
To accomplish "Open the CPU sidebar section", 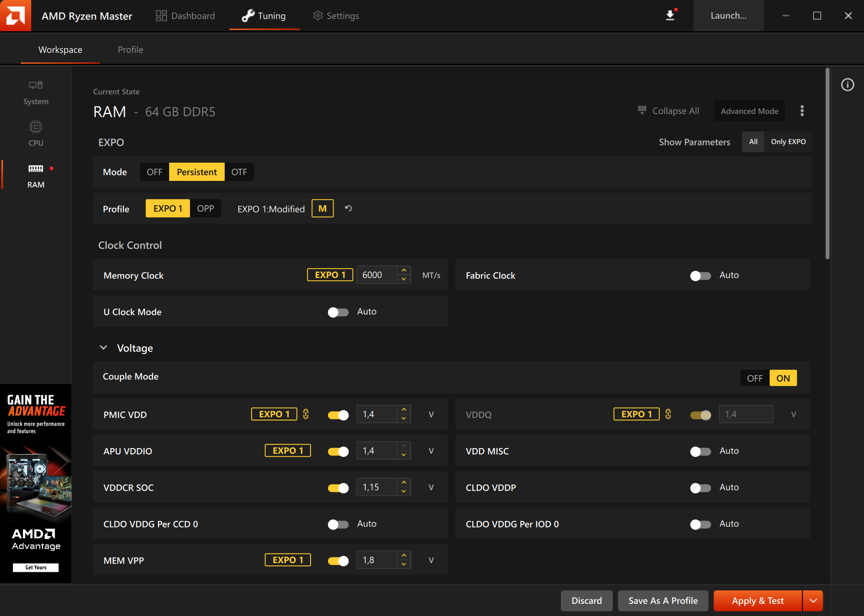I will click(x=36, y=134).
